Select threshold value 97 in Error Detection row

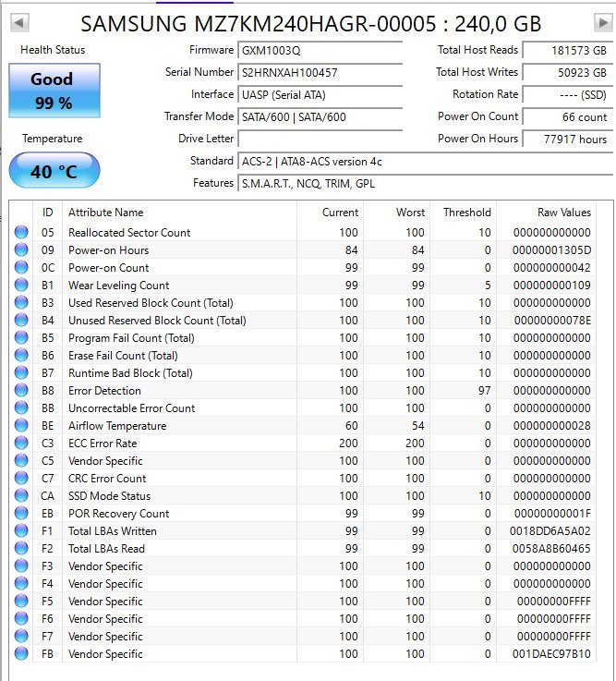point(485,391)
